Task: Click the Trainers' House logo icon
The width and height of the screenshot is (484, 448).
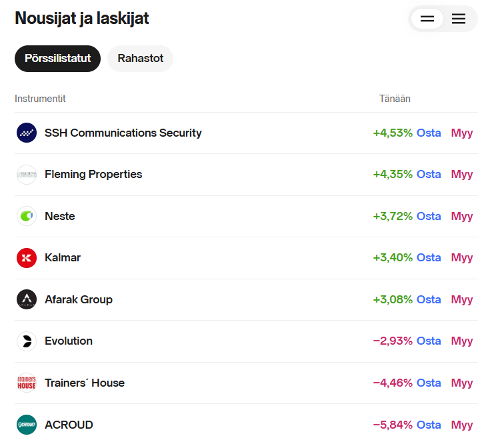Action: 27,383
